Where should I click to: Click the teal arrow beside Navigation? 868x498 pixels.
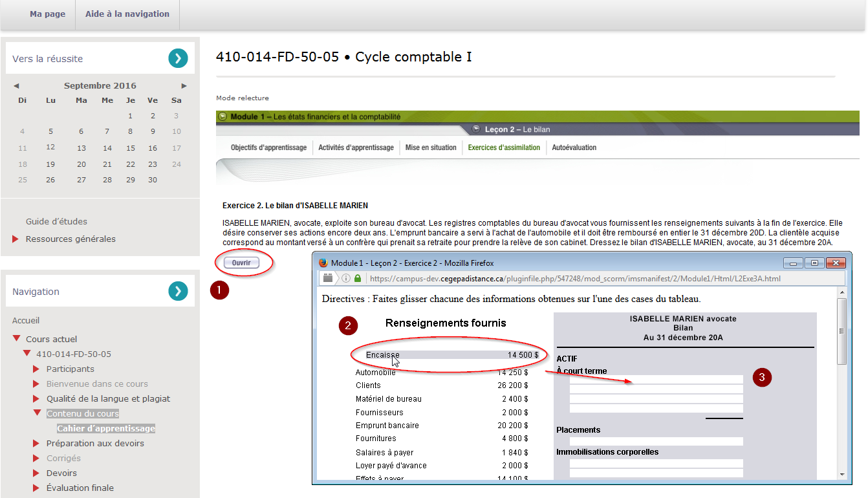pyautogui.click(x=178, y=291)
